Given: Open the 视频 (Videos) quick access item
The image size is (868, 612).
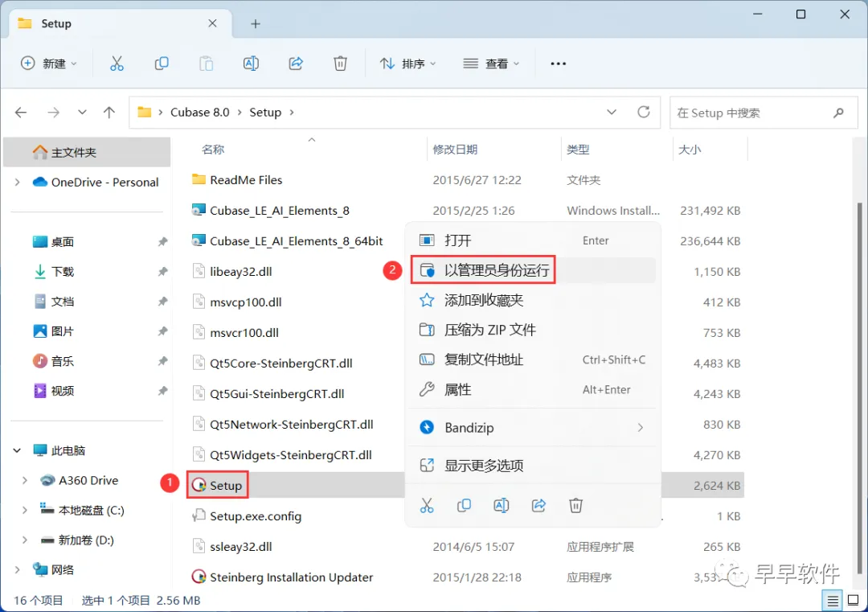Looking at the screenshot, I should [x=62, y=391].
